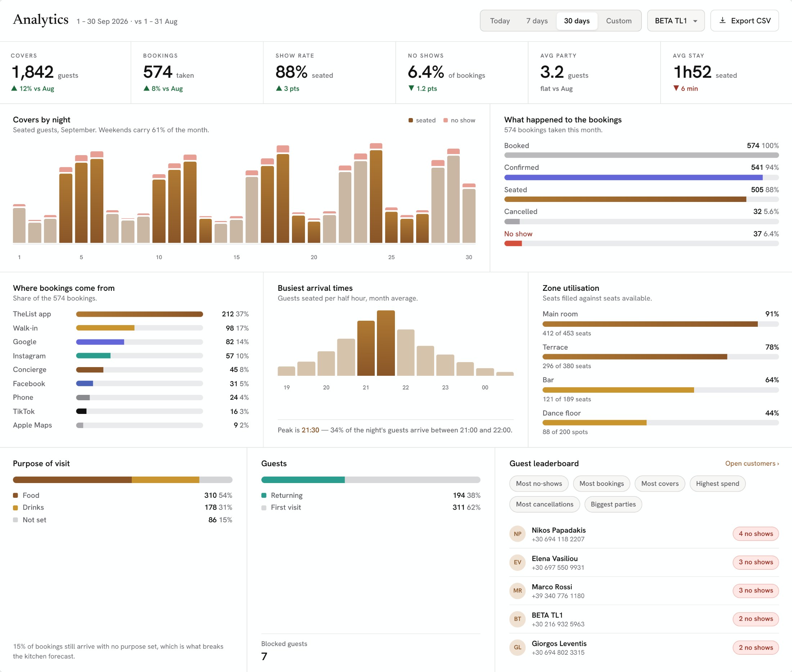Screen dimensions: 792x672
Task: Click the green up arrow under Covers
Action: pyautogui.click(x=14, y=89)
